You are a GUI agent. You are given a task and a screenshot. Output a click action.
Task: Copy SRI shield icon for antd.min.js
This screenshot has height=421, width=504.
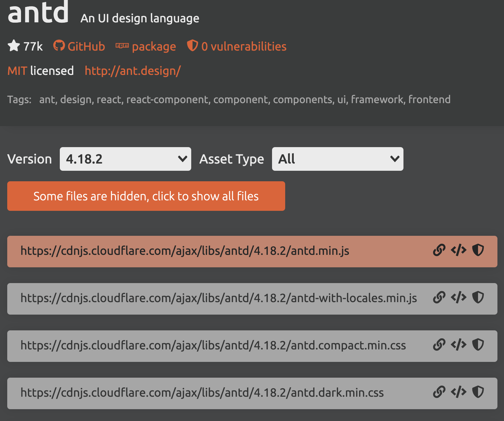coord(478,250)
